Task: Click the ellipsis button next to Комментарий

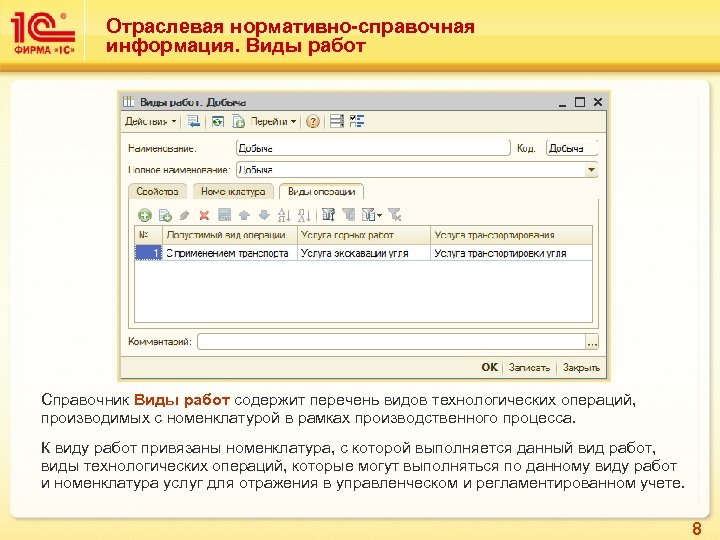Action: click(x=592, y=342)
